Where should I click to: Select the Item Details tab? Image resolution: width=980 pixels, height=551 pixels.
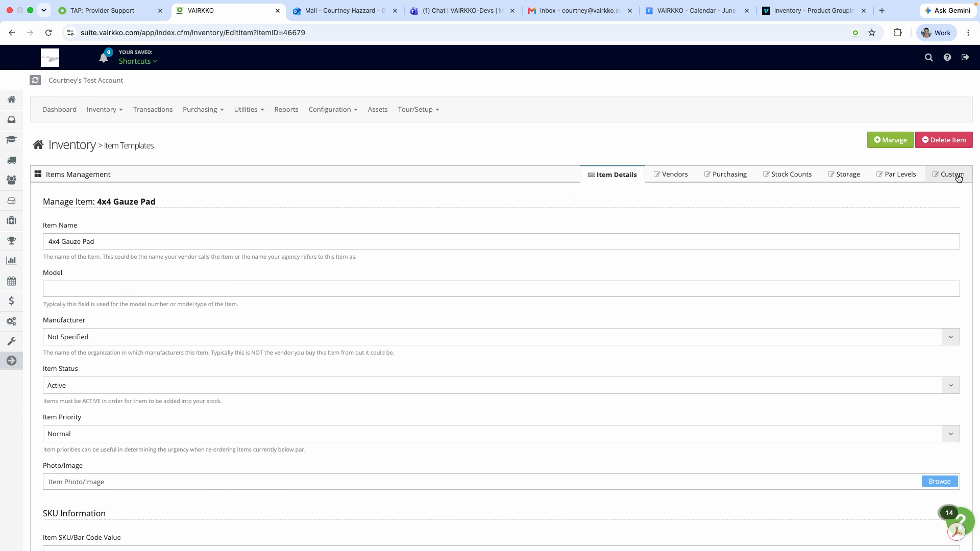point(612,174)
